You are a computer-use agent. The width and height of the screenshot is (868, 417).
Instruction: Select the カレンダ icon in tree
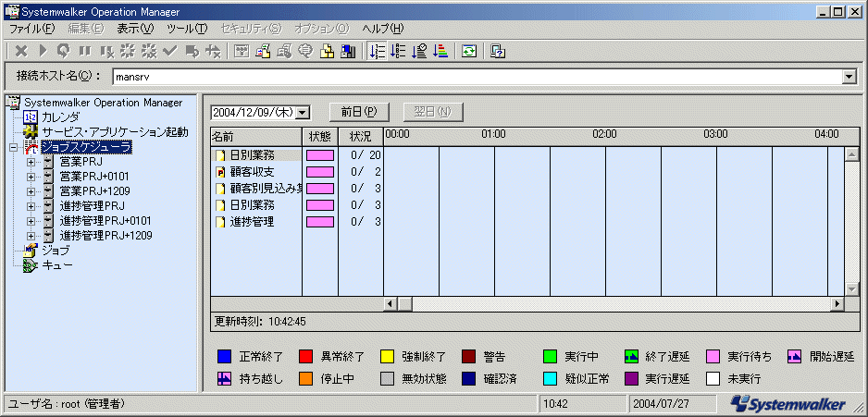point(31,117)
